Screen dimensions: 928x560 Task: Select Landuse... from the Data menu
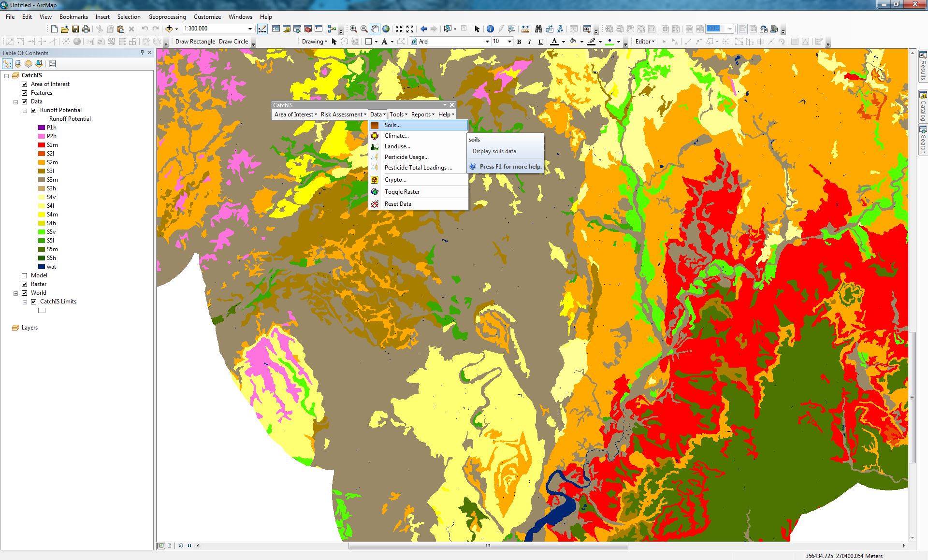click(397, 146)
